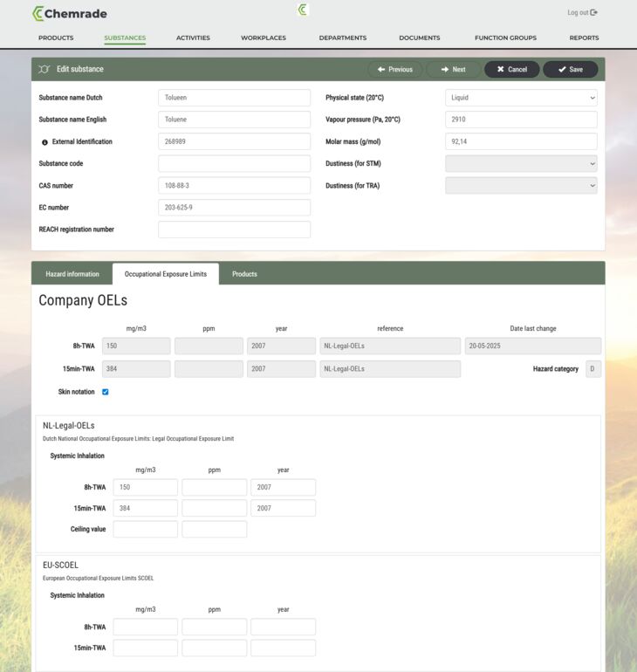
Task: Open the Physical state dropdown
Action: coord(521,98)
